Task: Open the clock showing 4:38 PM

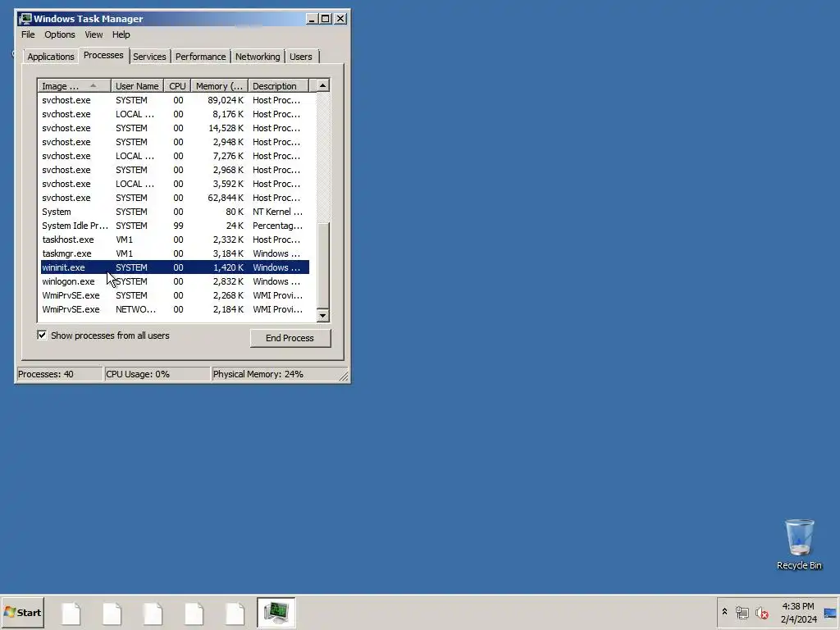Action: (x=797, y=612)
